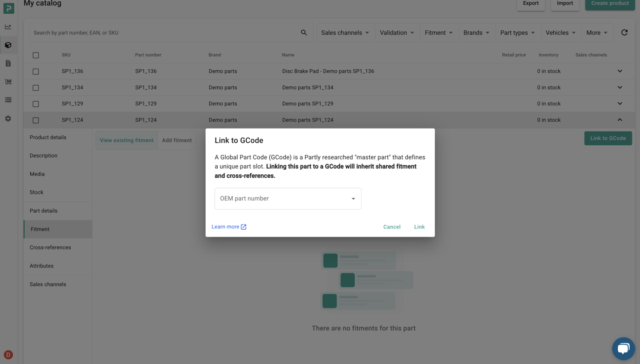Click the Demo parts SP1_134 name cell

(x=308, y=87)
